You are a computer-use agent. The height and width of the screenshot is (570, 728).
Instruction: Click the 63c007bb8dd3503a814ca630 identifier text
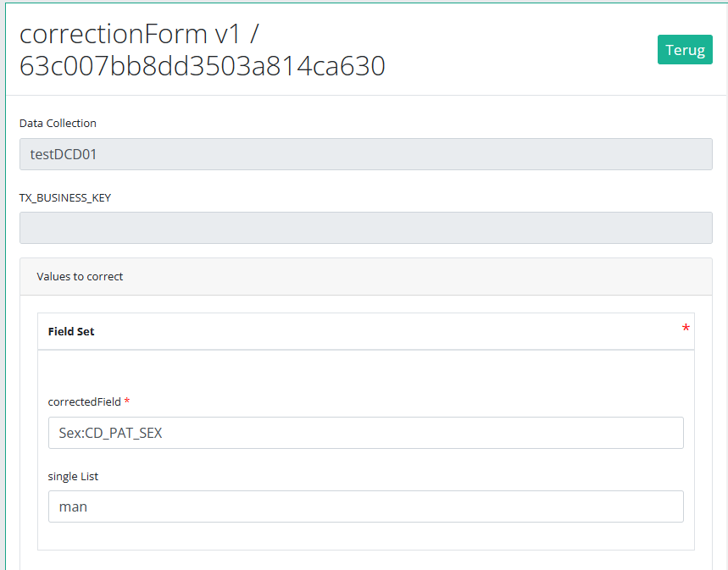pyautogui.click(x=202, y=65)
